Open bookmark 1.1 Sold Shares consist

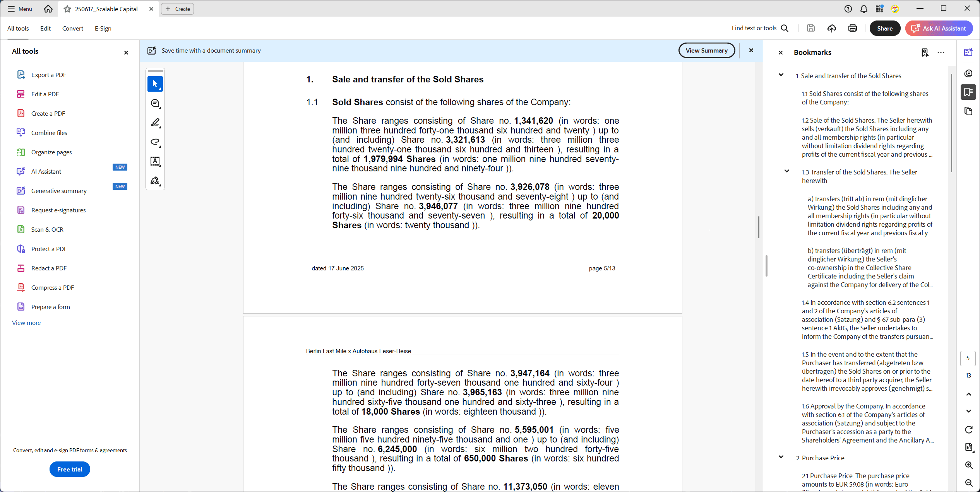[x=865, y=98]
